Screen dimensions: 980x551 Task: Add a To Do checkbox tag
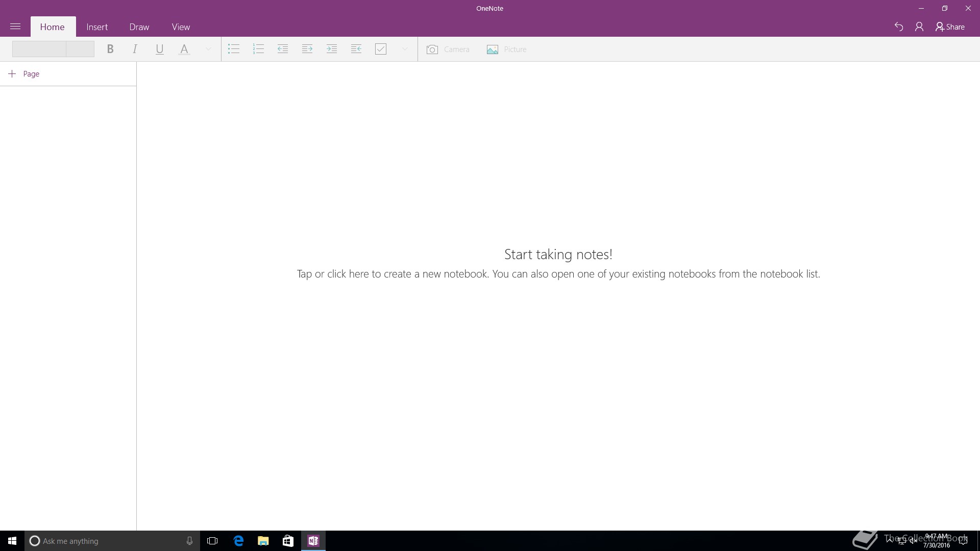[381, 49]
